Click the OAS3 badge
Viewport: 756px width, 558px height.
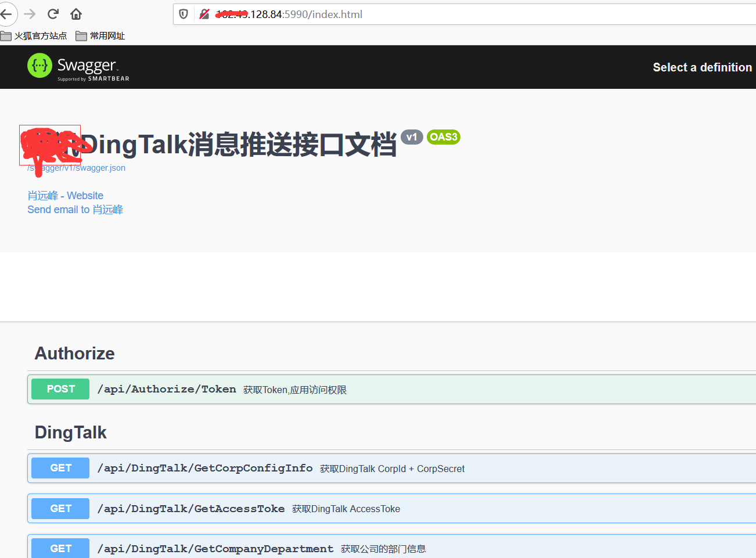pos(444,137)
